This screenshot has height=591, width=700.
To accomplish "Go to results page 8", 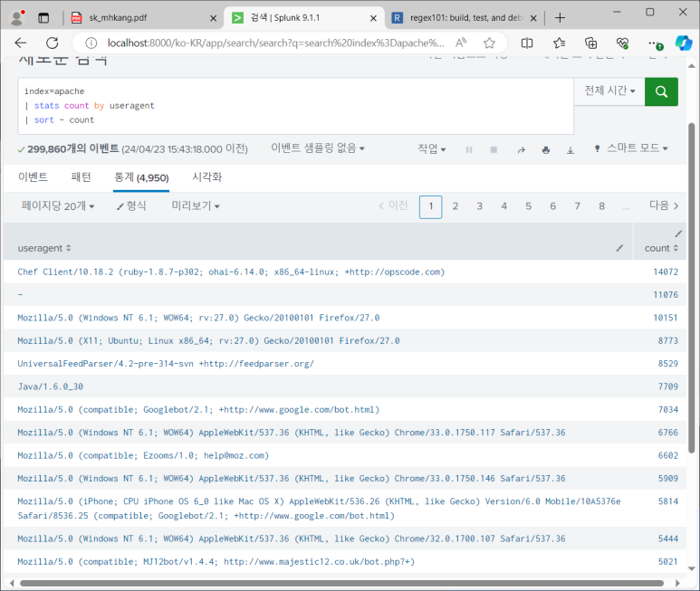I will coord(602,206).
